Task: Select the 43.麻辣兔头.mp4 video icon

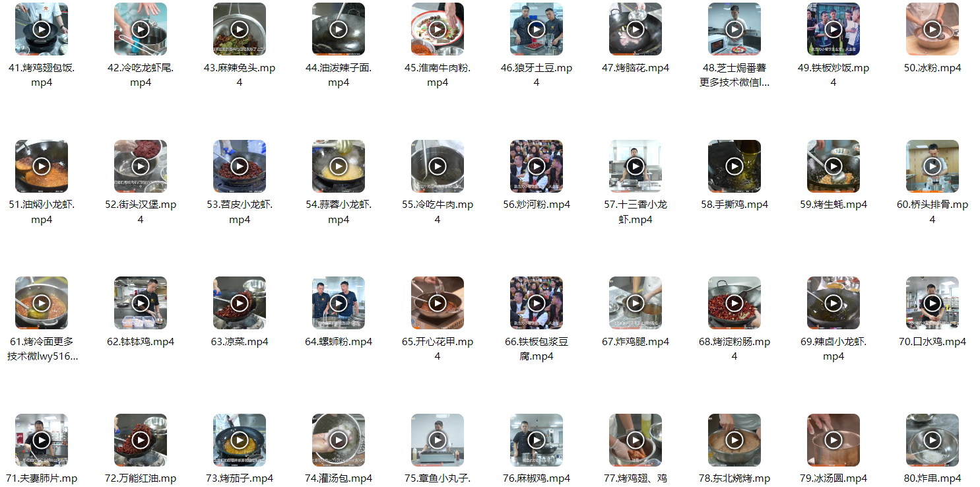Action: point(240,29)
